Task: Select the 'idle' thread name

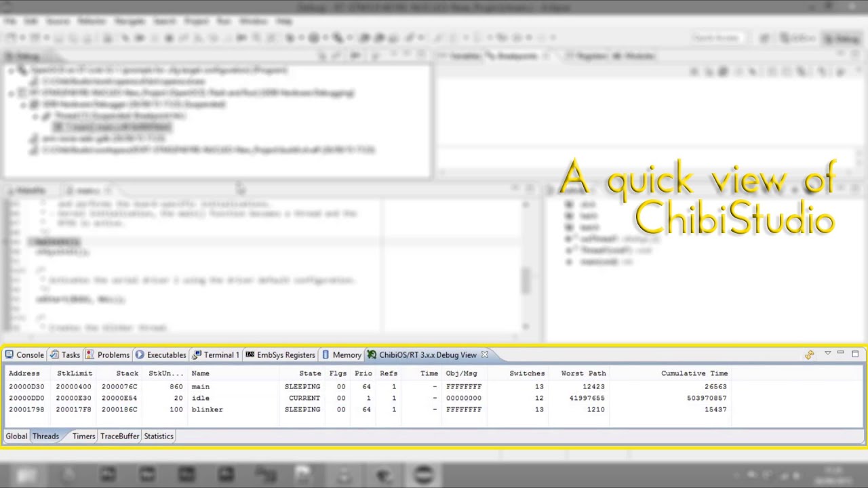Action: coord(200,398)
